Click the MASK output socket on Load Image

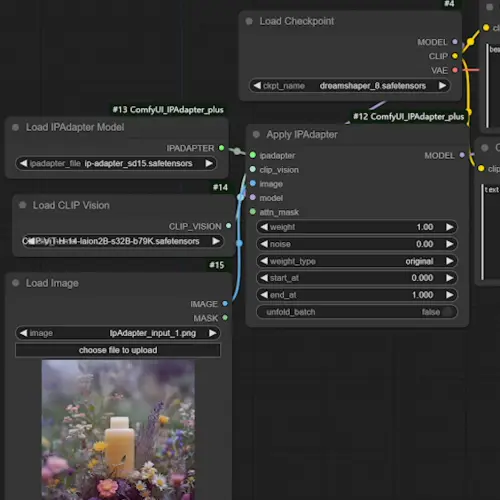click(225, 318)
